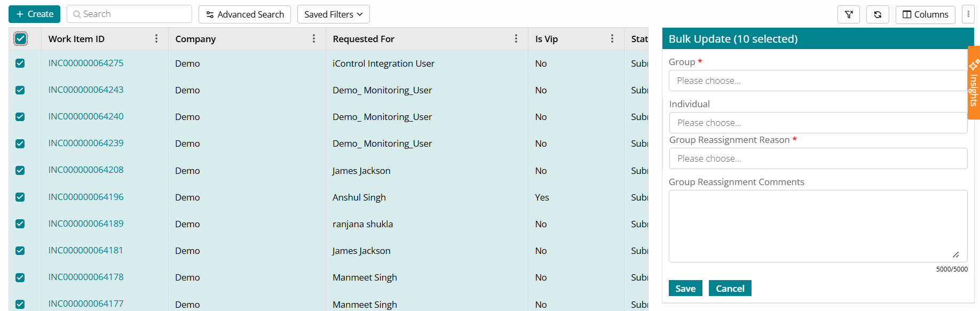Open the Insights side tab
The width and height of the screenshot is (980, 311).
(x=974, y=83)
